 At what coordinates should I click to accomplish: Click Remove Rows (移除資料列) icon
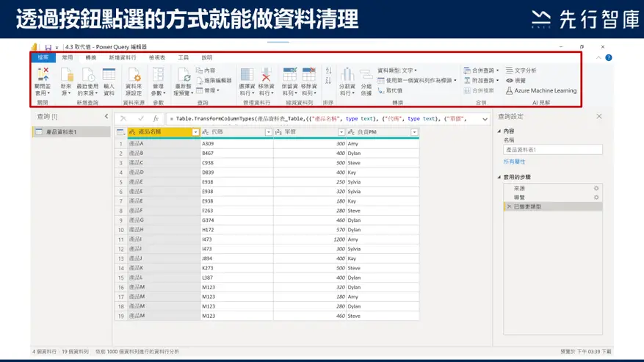click(308, 74)
